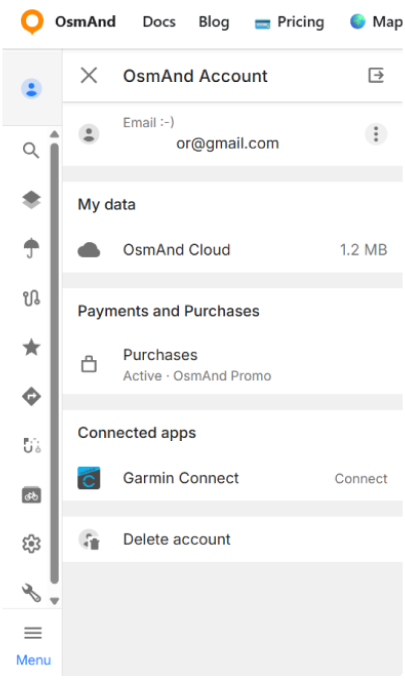Open the OsmAnd Cloud entry
Screen dimensions: 405x680
pos(232,250)
